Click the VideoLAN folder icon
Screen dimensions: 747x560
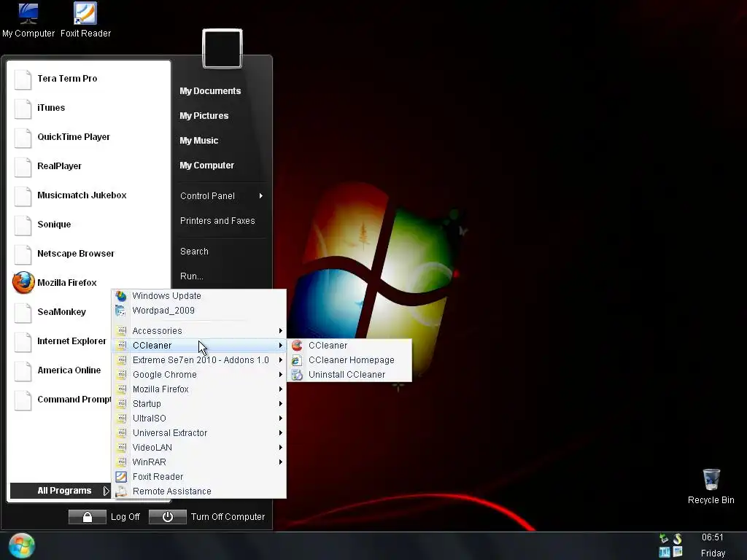(122, 447)
